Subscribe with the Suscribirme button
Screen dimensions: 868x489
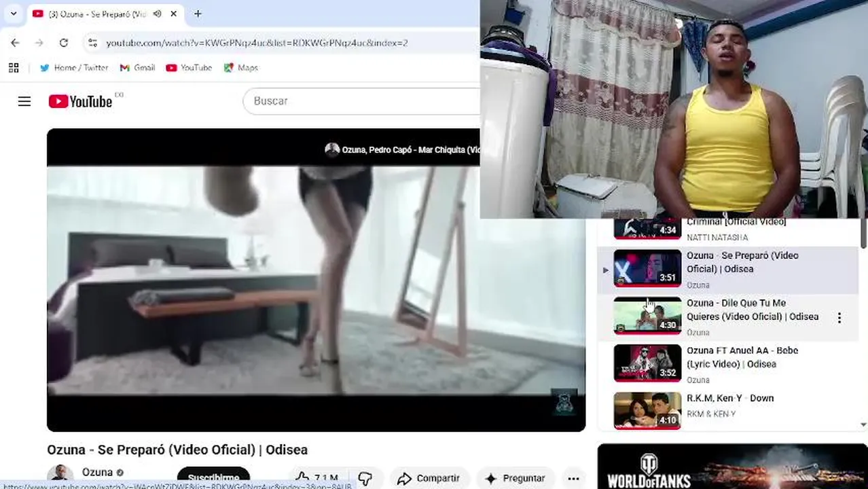point(213,478)
